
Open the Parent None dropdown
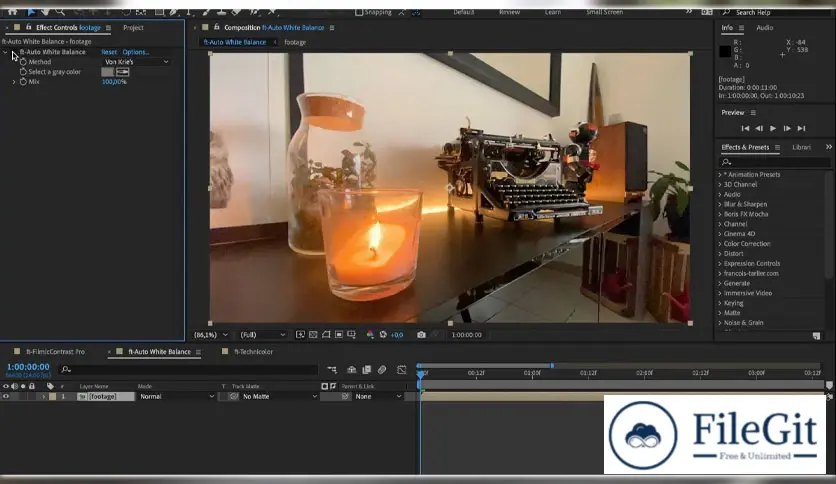click(378, 397)
